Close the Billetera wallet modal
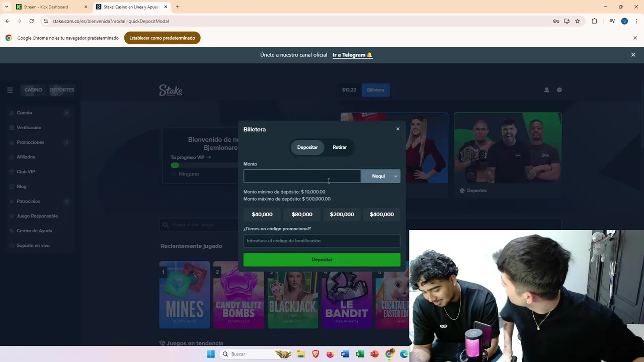The width and height of the screenshot is (644, 362). coord(397,129)
